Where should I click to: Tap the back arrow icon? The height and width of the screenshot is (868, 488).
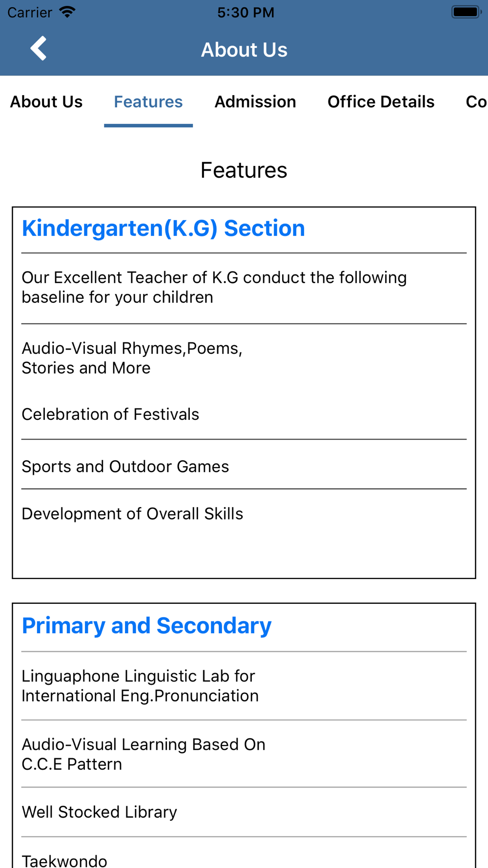(38, 48)
